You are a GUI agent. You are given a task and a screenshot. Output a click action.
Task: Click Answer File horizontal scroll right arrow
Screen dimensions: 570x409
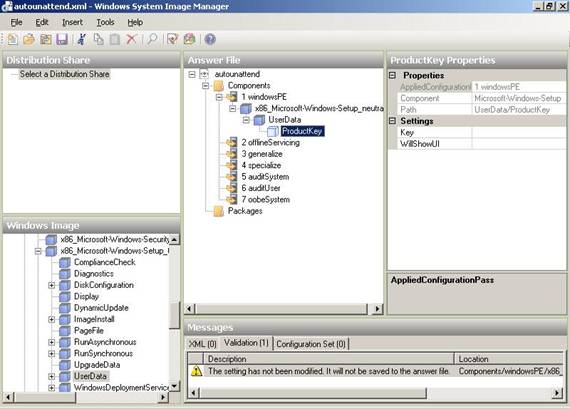coord(377,309)
